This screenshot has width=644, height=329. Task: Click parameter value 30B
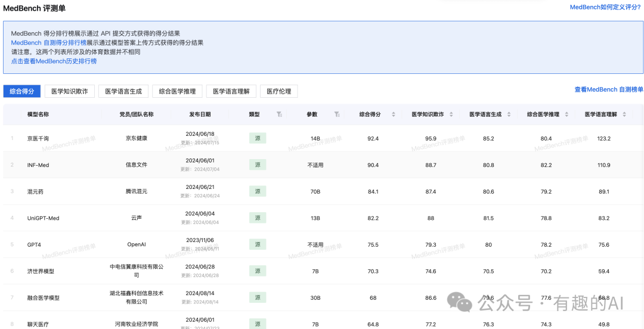(x=315, y=298)
